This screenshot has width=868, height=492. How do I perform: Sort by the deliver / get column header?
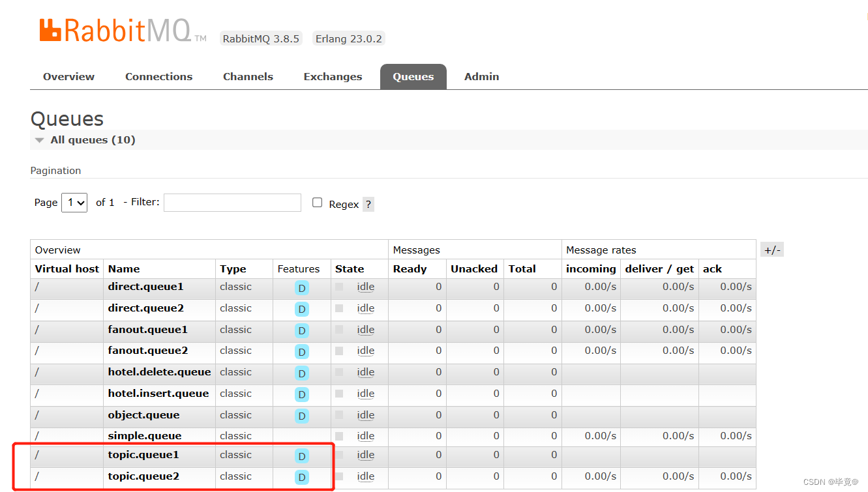point(659,268)
